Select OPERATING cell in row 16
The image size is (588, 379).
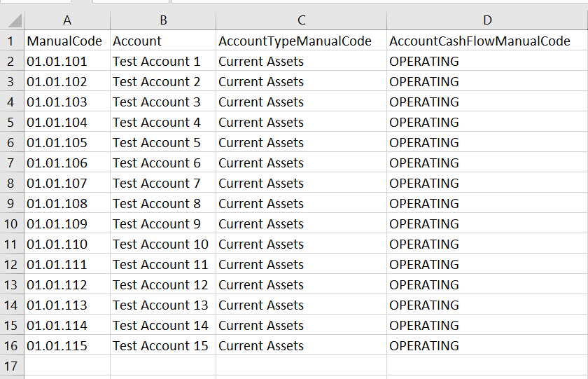424,346
